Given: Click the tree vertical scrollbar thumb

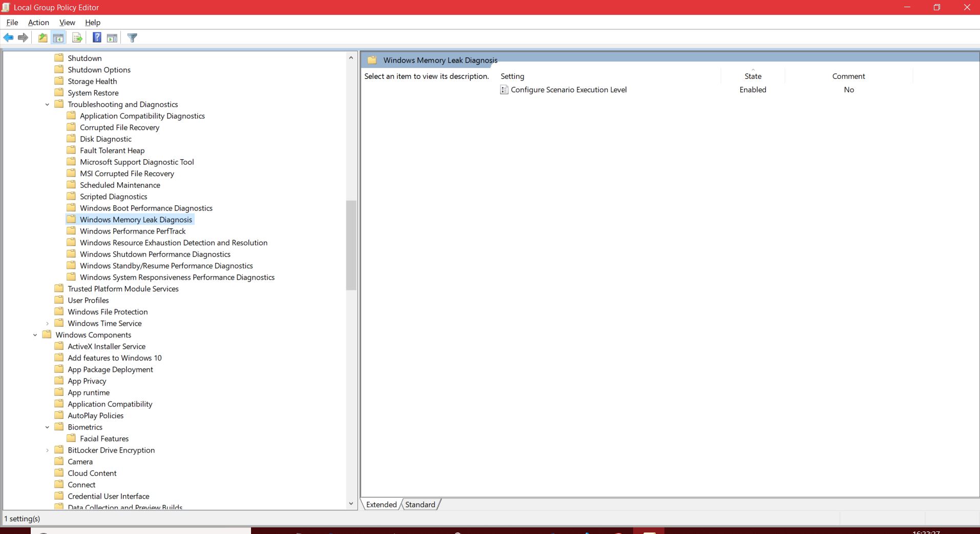Looking at the screenshot, I should tap(351, 245).
